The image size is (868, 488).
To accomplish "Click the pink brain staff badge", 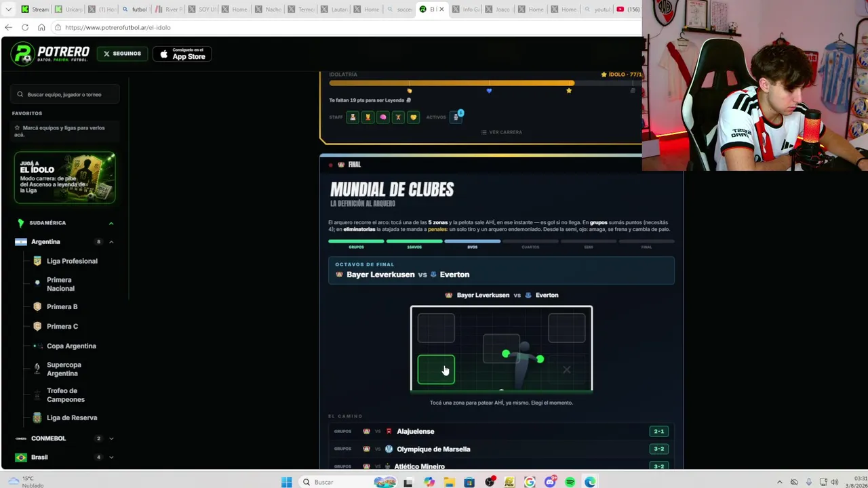I will (x=383, y=117).
